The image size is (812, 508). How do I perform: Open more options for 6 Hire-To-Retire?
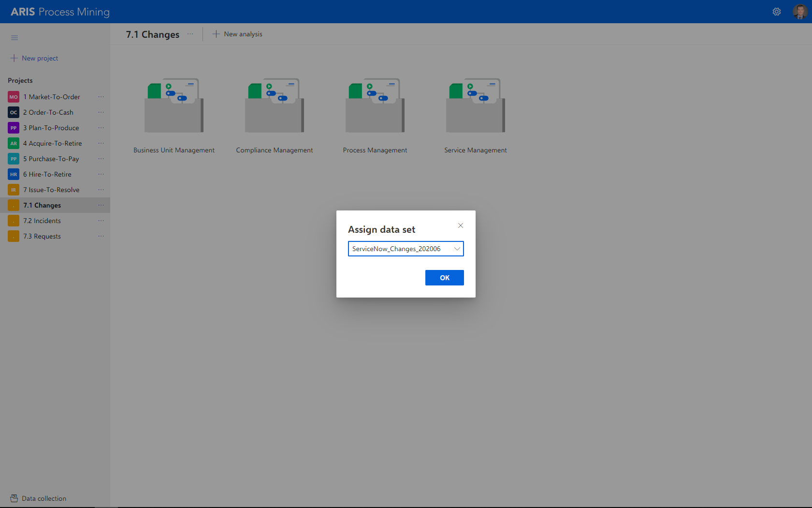(101, 174)
